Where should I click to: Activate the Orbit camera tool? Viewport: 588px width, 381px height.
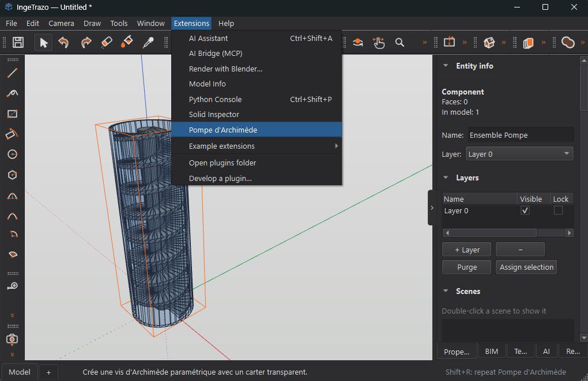pos(358,43)
